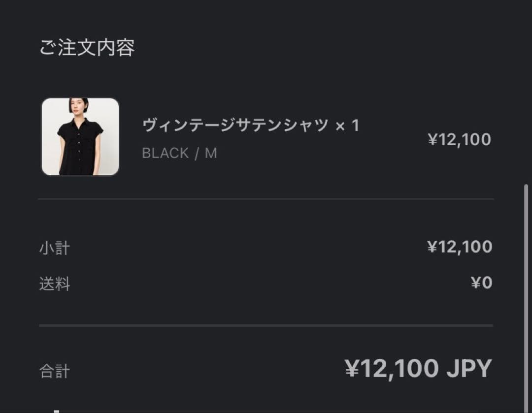Viewport: 532px width, 413px height.
Task: Click the divider line above the total
Action: point(266,324)
